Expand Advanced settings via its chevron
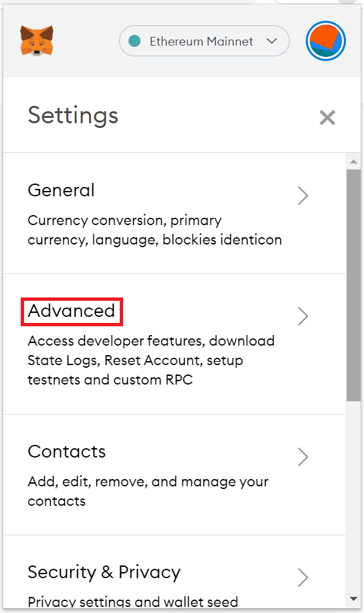Screen dimensions: 364x613 [x=303, y=316]
